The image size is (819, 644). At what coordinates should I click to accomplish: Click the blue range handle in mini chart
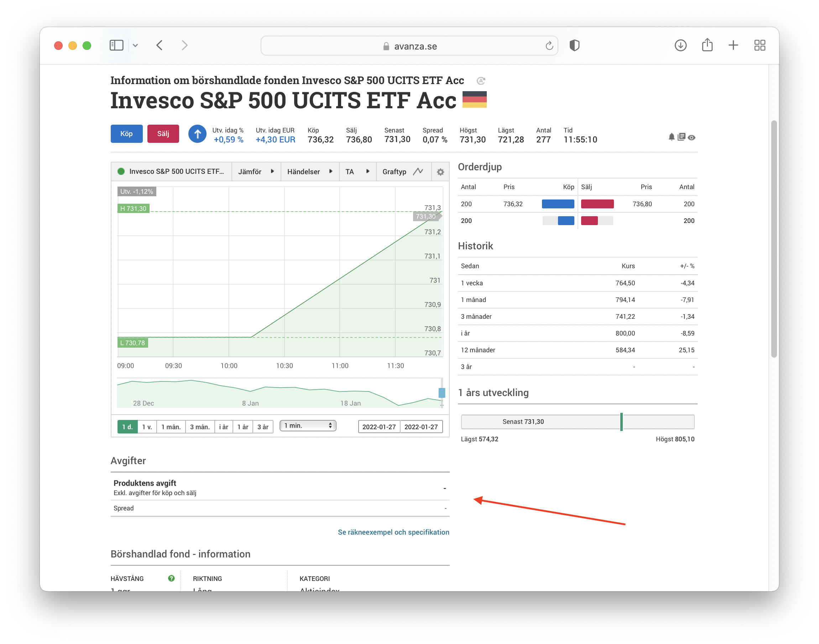[442, 393]
